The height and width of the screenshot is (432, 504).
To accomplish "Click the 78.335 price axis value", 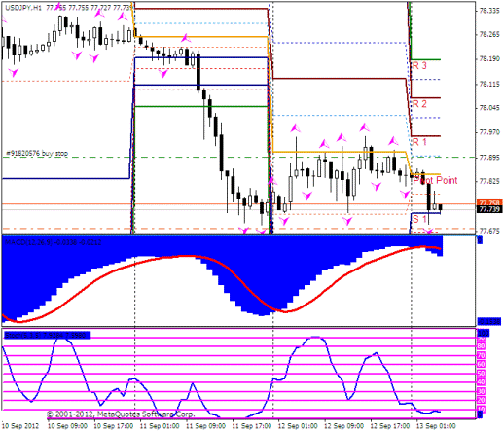I will (488, 11).
